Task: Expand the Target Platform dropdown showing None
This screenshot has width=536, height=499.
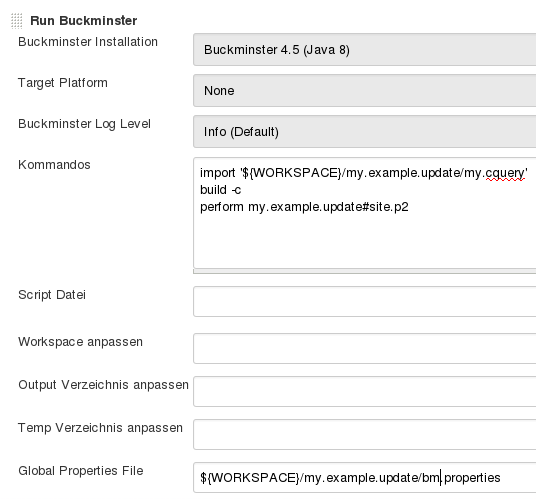Action: [x=364, y=91]
